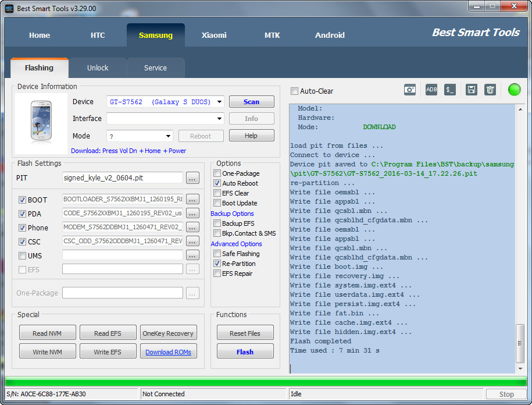
Task: Browse for the CSC file
Action: pyautogui.click(x=192, y=241)
